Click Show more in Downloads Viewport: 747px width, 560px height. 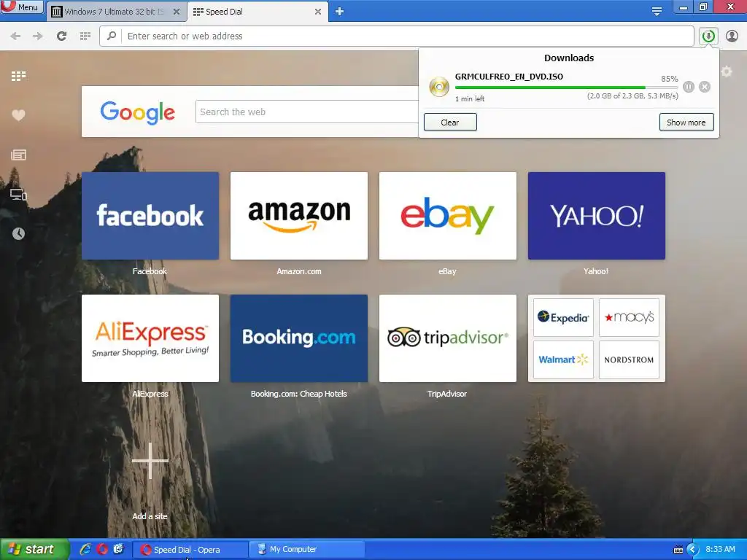tap(686, 122)
